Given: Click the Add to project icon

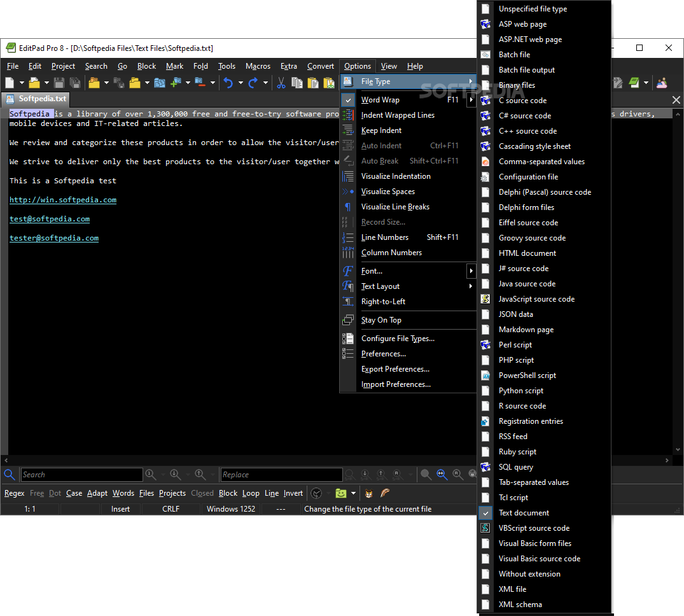Looking at the screenshot, I should tap(176, 83).
